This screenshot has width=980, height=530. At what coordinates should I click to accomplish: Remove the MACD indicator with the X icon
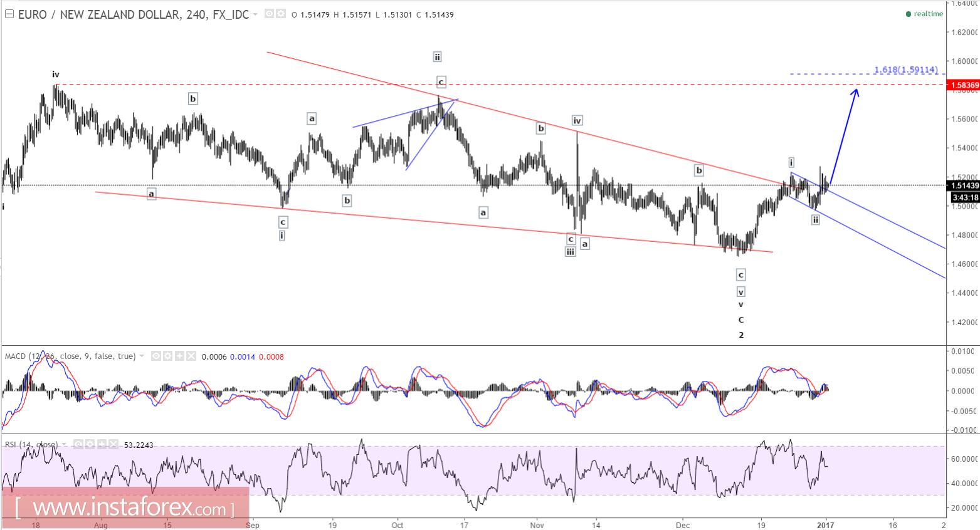191,356
